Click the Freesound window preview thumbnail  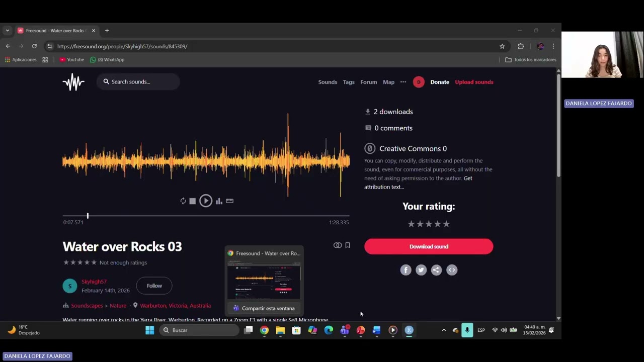tap(264, 281)
